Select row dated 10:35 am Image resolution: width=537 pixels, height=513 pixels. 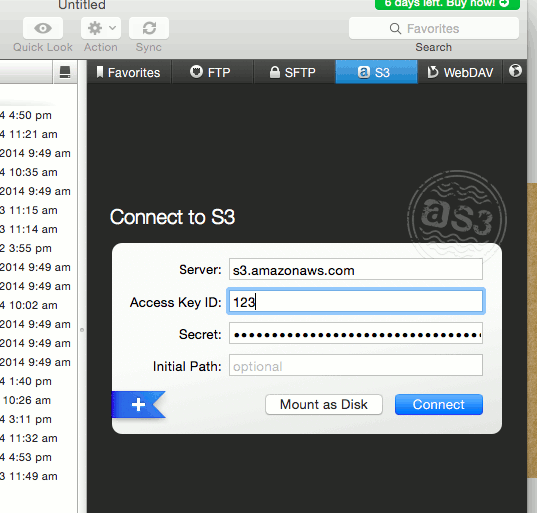tap(38, 172)
